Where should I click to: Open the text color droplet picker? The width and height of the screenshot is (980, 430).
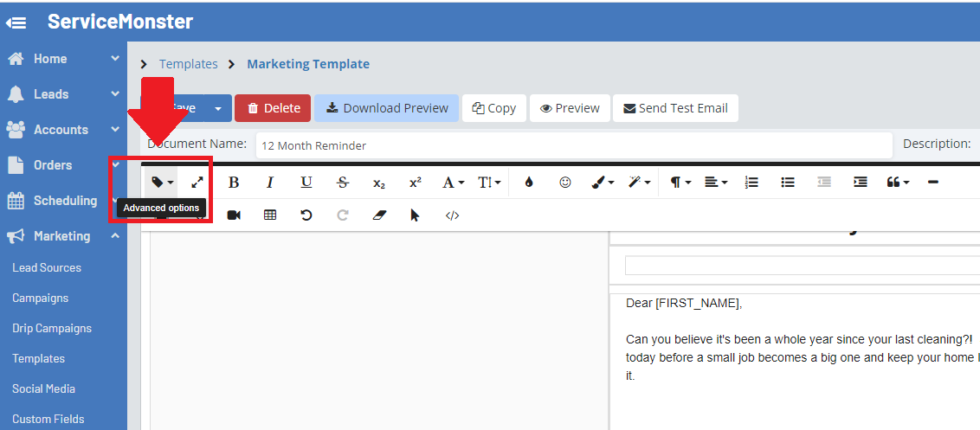(x=529, y=183)
